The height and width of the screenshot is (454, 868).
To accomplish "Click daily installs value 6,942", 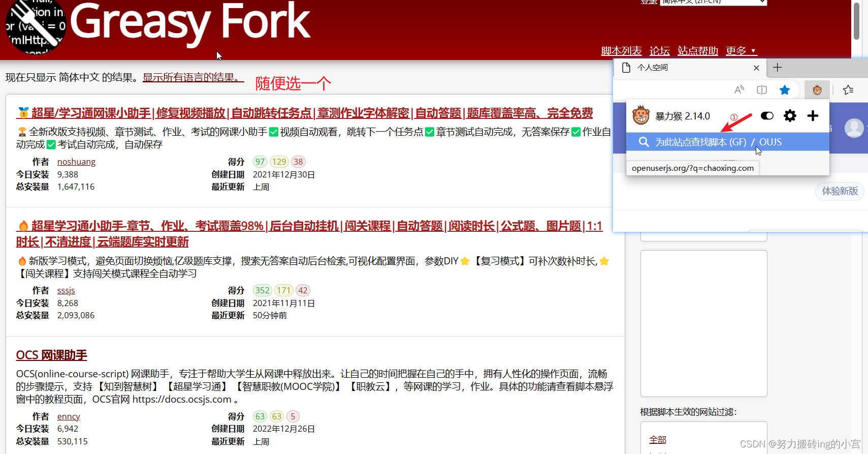I will [x=68, y=429].
